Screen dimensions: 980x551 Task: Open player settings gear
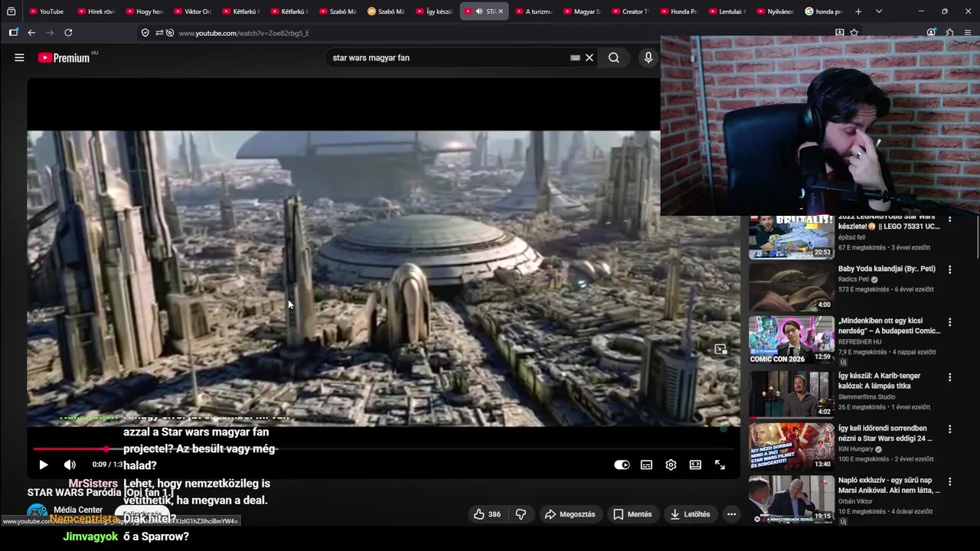[x=671, y=465]
